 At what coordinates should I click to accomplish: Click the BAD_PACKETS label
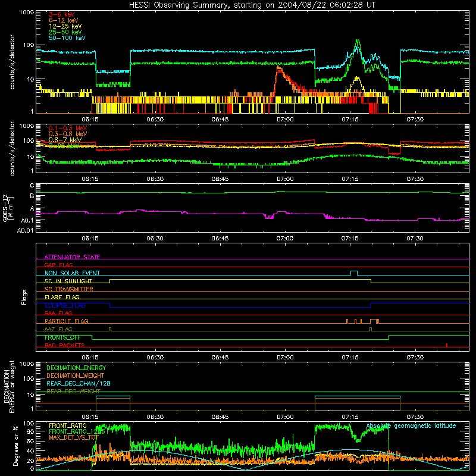(65, 345)
